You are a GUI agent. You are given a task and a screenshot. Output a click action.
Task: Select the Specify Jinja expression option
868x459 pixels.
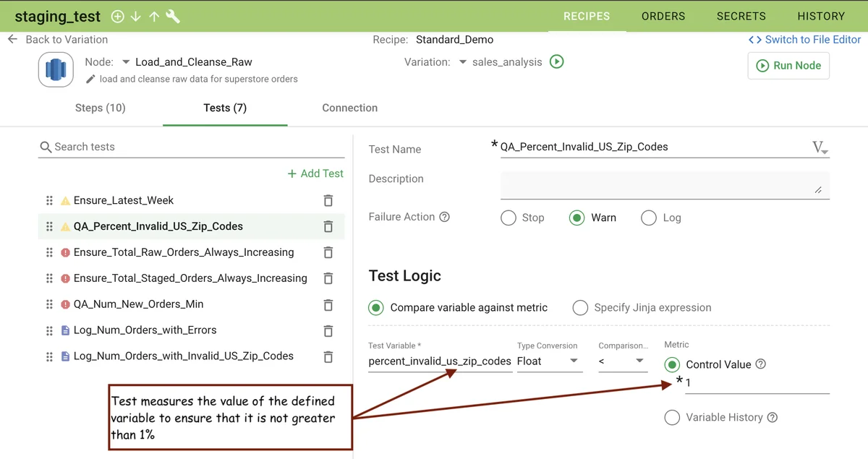pos(580,307)
